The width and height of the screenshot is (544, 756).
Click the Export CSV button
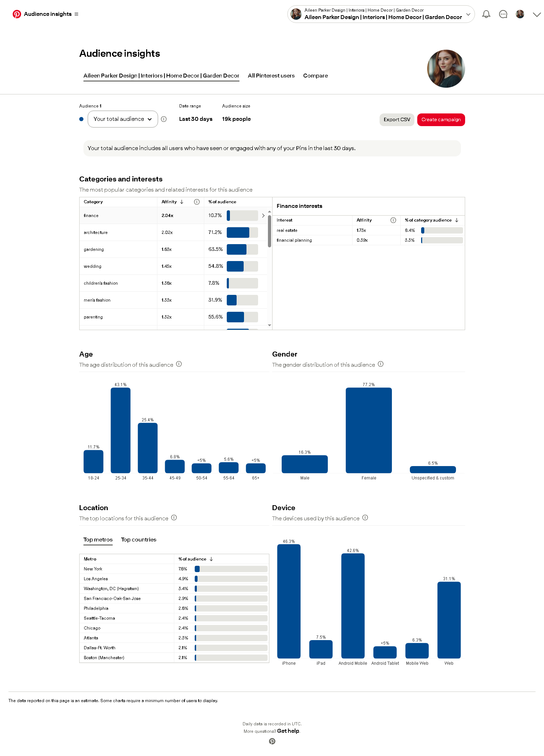click(x=397, y=120)
